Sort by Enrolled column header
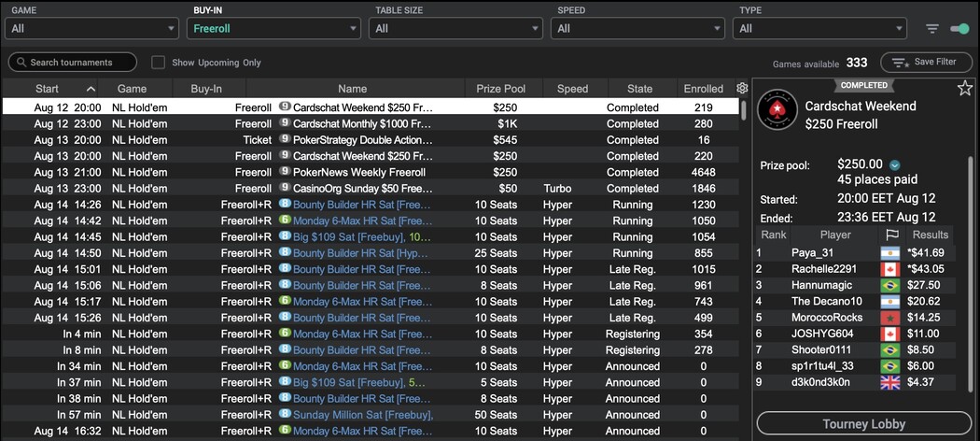980x441 pixels. (703, 88)
